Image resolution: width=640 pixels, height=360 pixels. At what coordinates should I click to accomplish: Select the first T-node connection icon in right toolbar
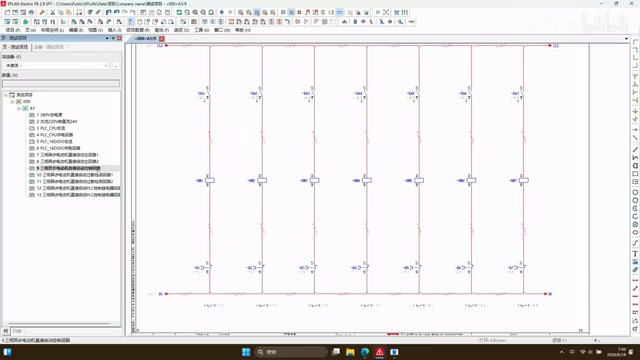click(x=635, y=76)
